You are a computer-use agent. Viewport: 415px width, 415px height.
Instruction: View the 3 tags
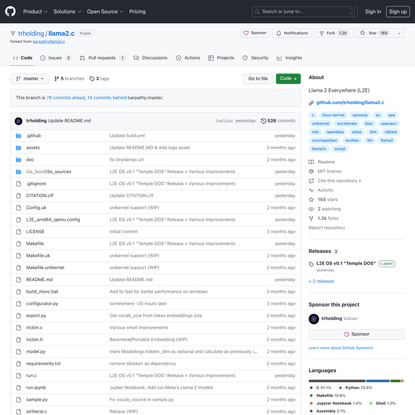(x=99, y=79)
